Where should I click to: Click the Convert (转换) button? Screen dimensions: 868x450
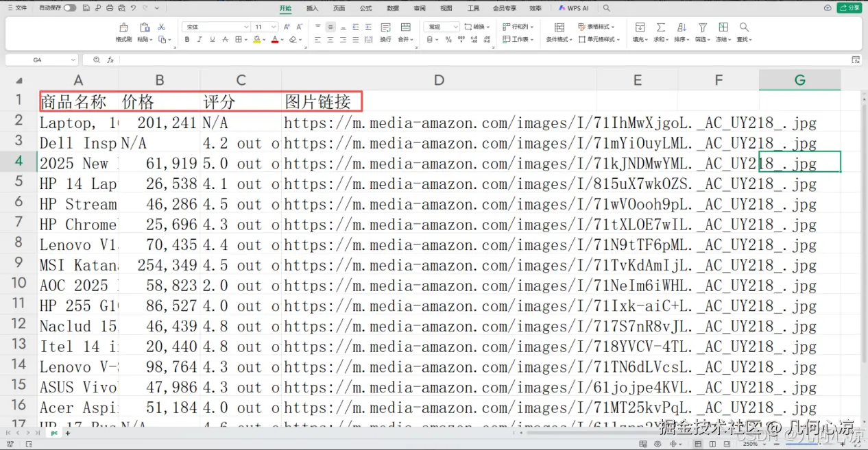(x=478, y=27)
